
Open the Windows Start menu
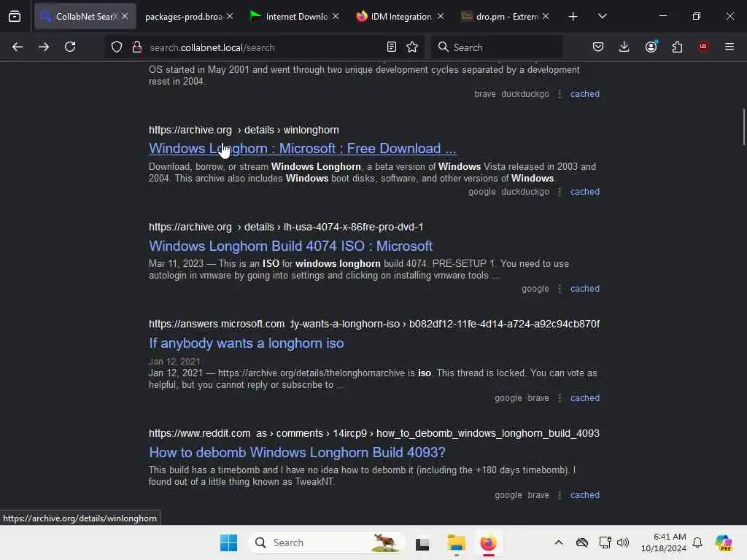[x=228, y=542]
